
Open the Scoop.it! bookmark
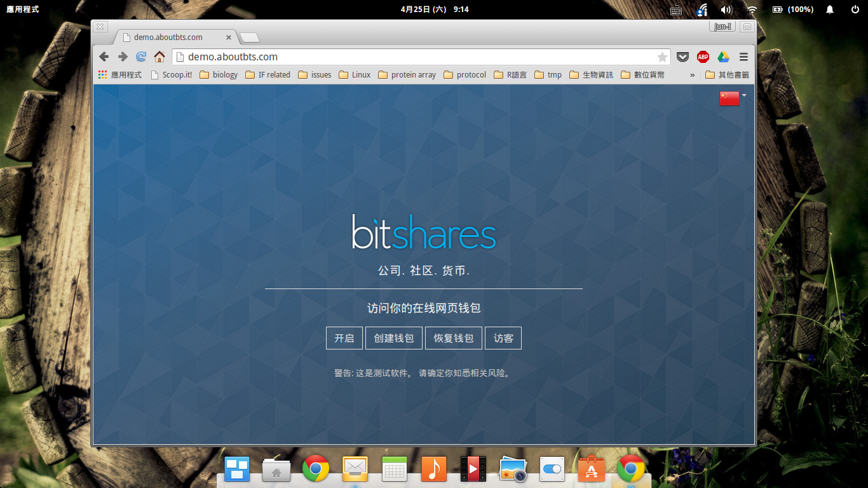[171, 74]
